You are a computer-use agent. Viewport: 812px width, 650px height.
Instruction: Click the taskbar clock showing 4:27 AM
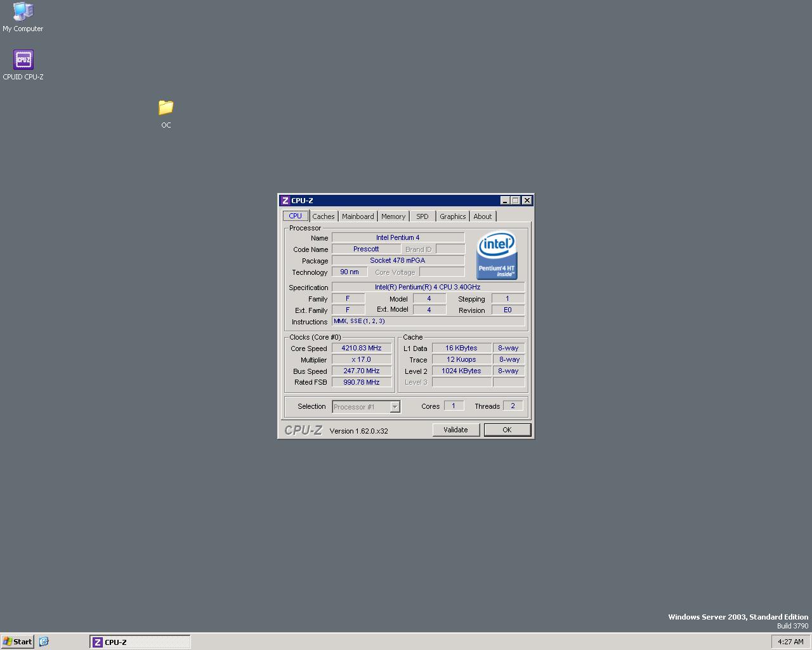click(x=790, y=642)
